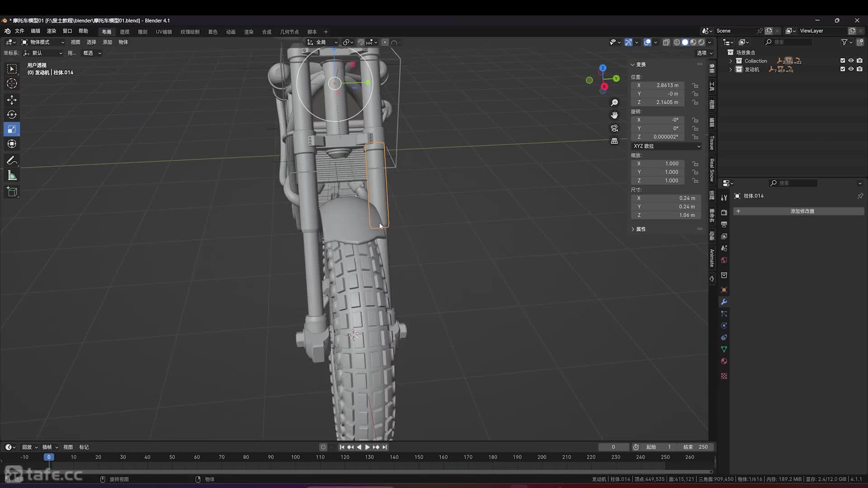
Task: Click the viewport pan hand icon
Action: coord(614,116)
